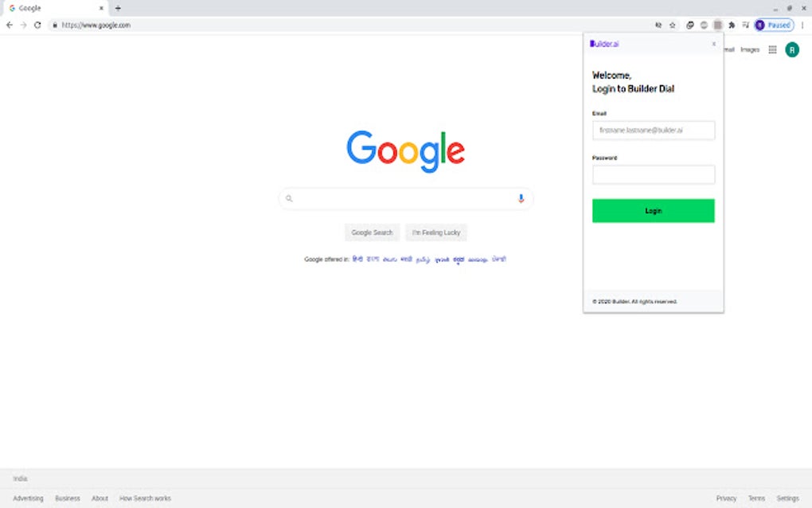Open the Google apps grid
This screenshot has width=812, height=508.
[x=772, y=49]
